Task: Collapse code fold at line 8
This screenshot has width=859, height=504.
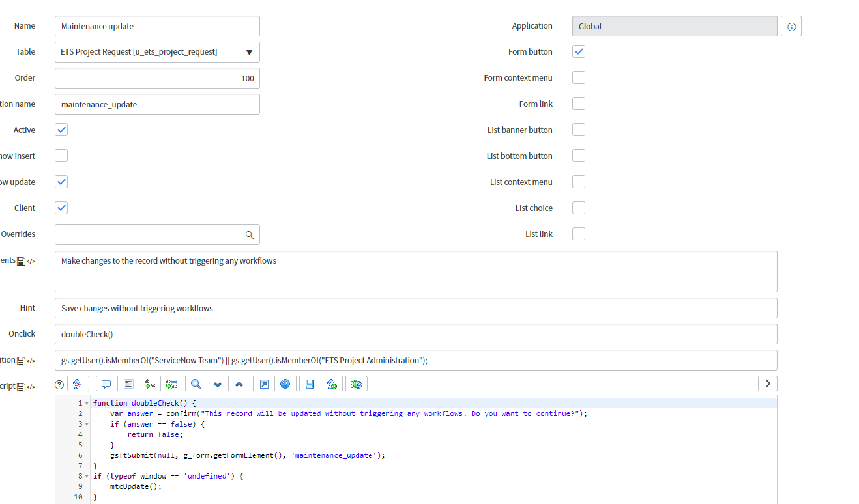Action: coord(87,477)
